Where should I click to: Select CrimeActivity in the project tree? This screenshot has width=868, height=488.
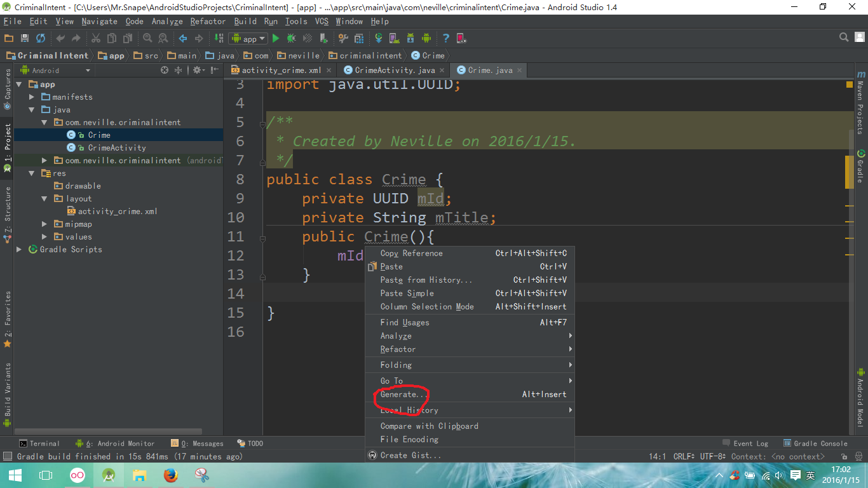[x=117, y=147]
